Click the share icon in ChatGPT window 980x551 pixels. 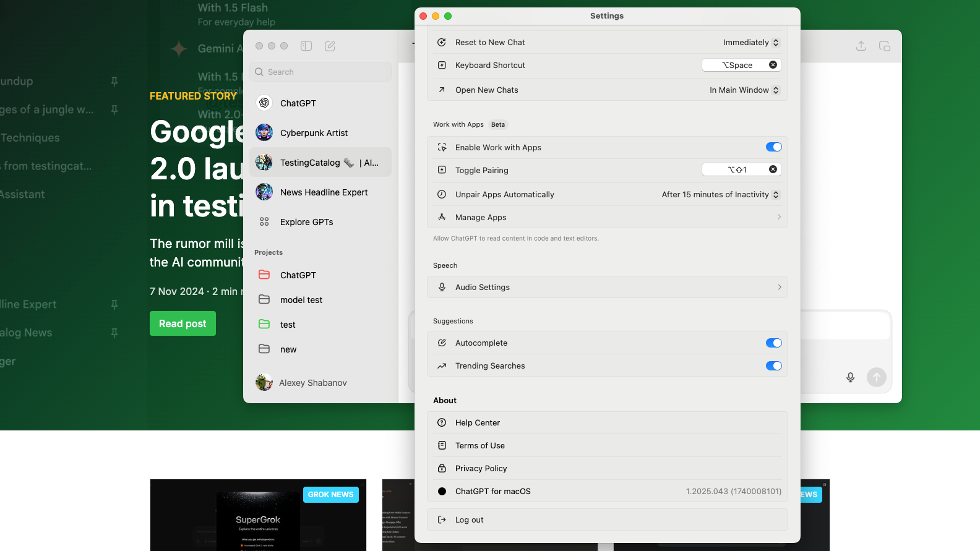point(861,46)
